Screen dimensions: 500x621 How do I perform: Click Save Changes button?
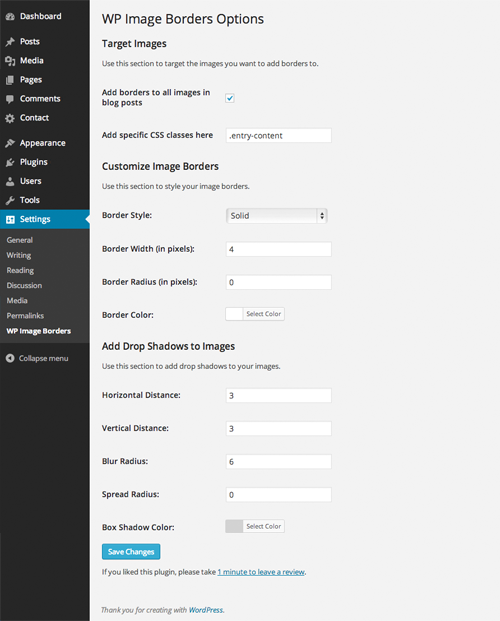[131, 552]
